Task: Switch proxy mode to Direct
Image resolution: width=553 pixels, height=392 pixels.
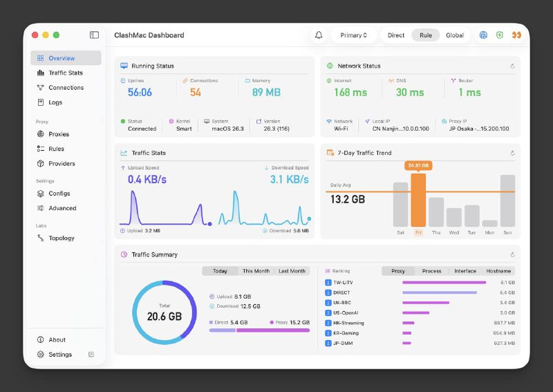Action: [x=396, y=35]
